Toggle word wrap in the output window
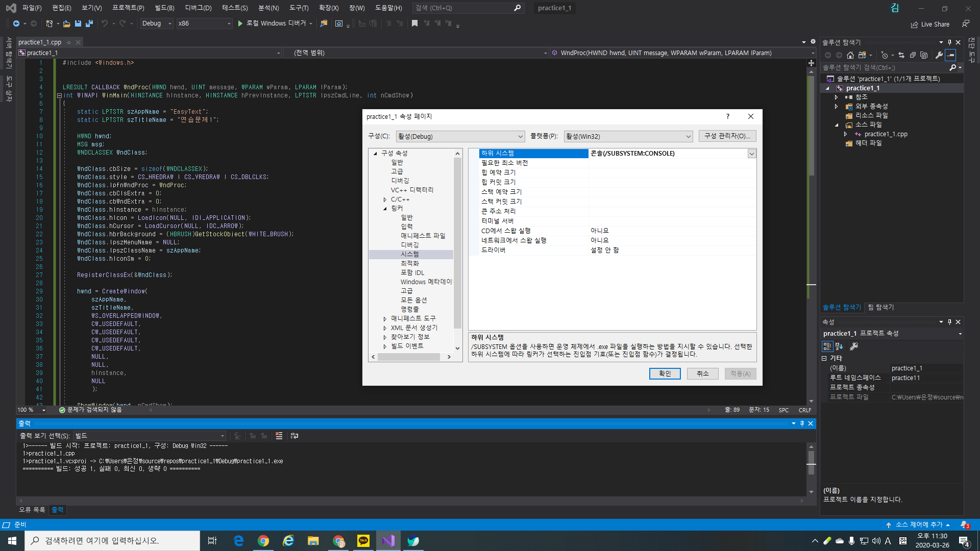This screenshot has width=980, height=551. tap(295, 436)
